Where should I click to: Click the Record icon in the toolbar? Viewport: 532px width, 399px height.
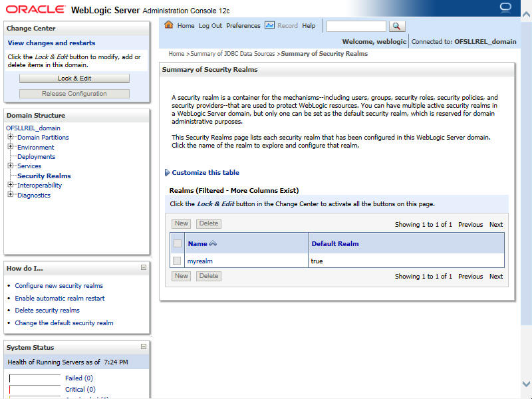click(269, 25)
